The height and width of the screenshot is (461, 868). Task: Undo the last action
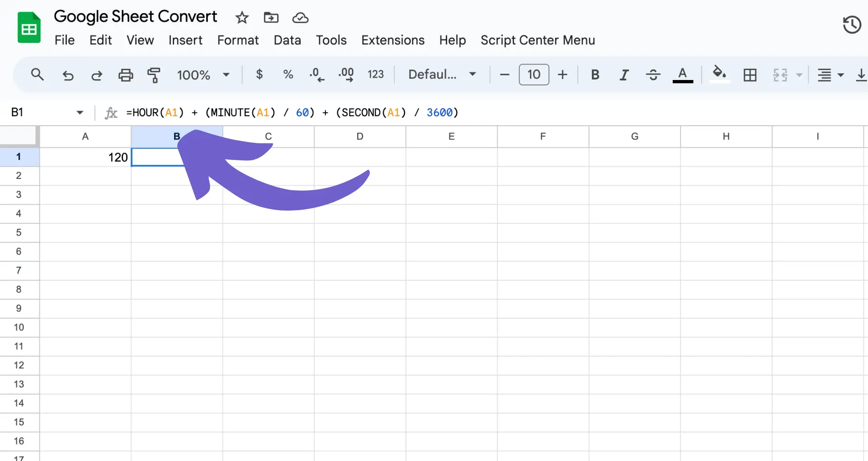pyautogui.click(x=68, y=75)
